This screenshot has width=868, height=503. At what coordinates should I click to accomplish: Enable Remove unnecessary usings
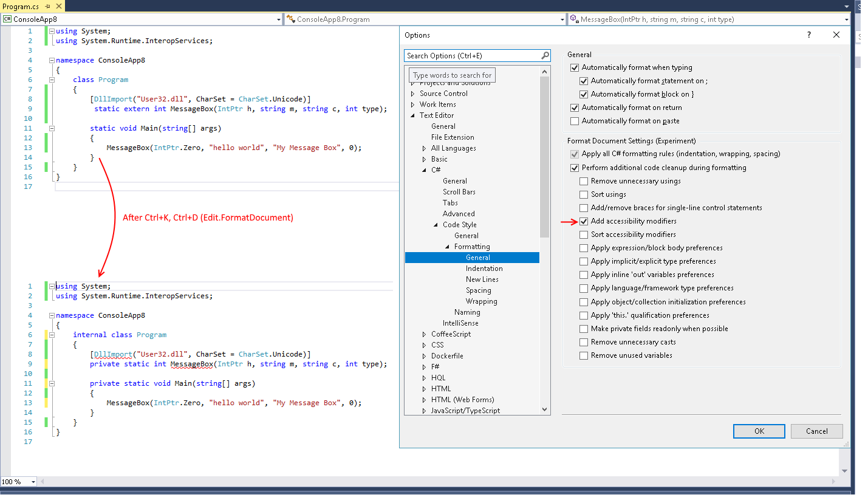[x=584, y=180]
